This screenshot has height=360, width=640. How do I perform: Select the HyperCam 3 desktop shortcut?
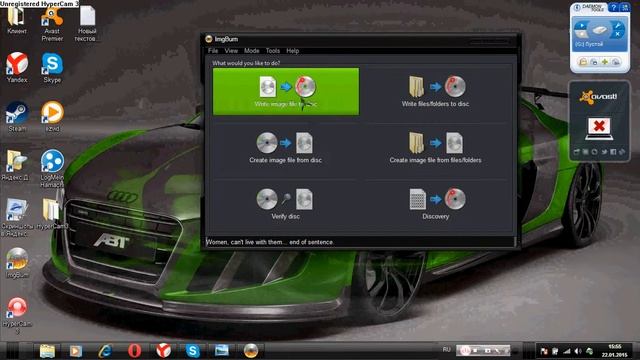pos(17,315)
